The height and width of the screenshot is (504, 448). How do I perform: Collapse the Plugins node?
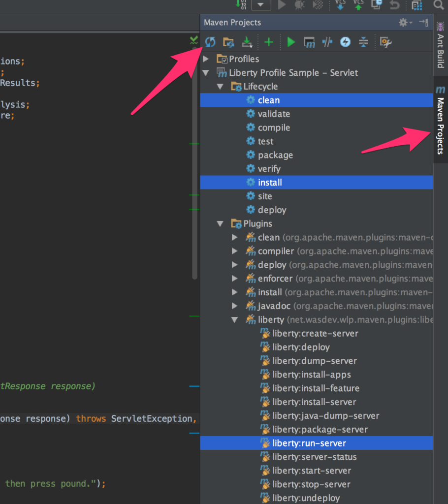point(220,224)
